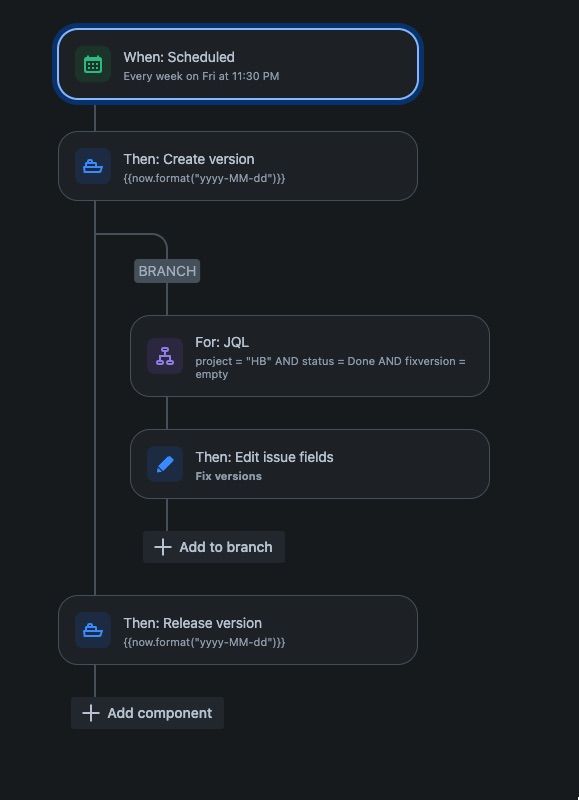Click the plus icon beside Add to branch
This screenshot has width=579, height=800.
coord(162,547)
